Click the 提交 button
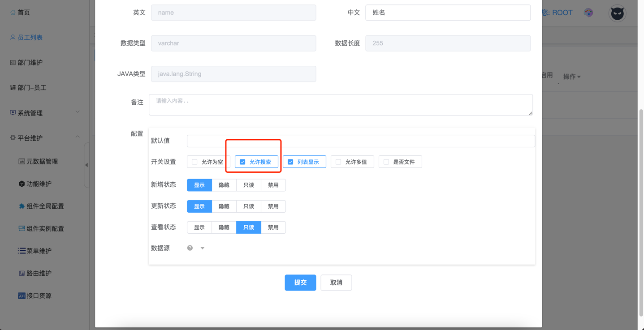644x330 pixels. [x=300, y=283]
